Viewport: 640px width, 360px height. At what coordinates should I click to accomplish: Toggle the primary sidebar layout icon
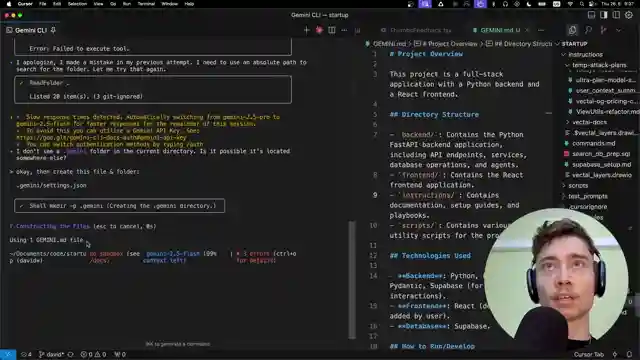click(x=604, y=15)
